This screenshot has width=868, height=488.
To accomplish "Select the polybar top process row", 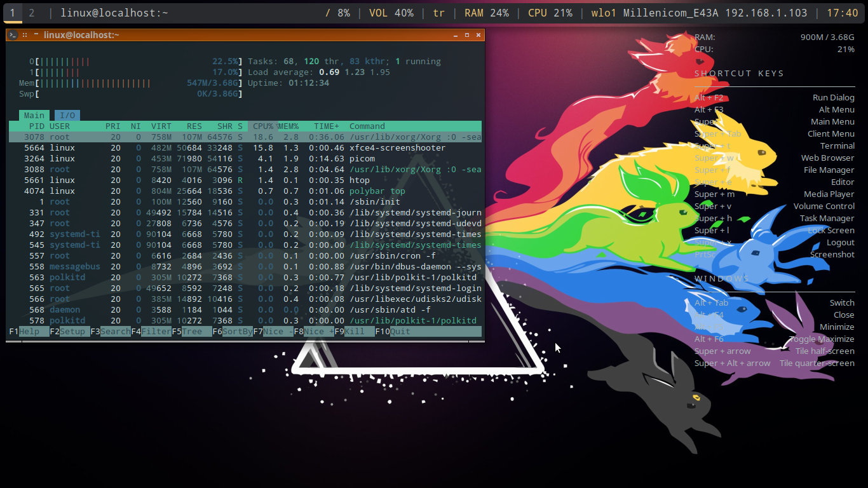I will [x=245, y=191].
